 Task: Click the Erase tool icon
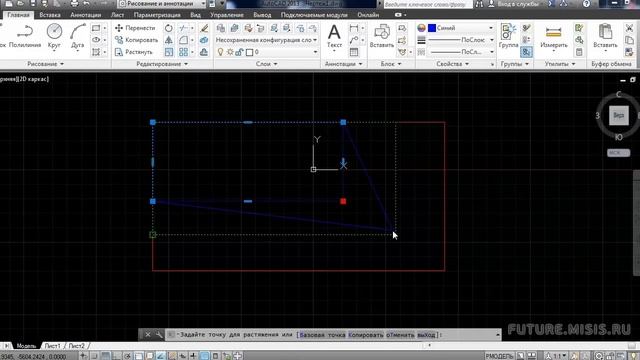204,28
